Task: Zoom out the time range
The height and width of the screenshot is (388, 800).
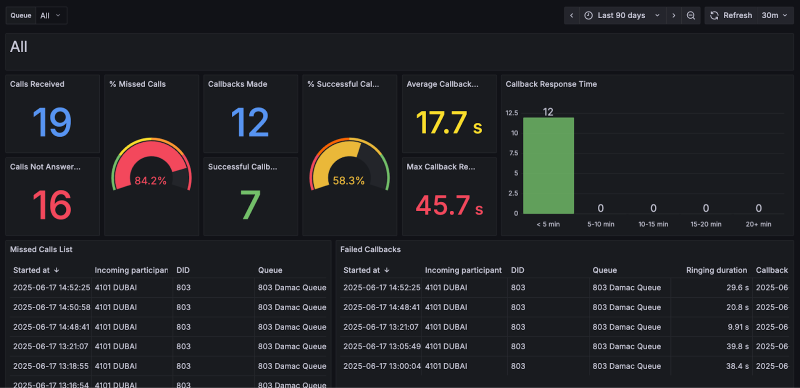Action: coord(691,15)
